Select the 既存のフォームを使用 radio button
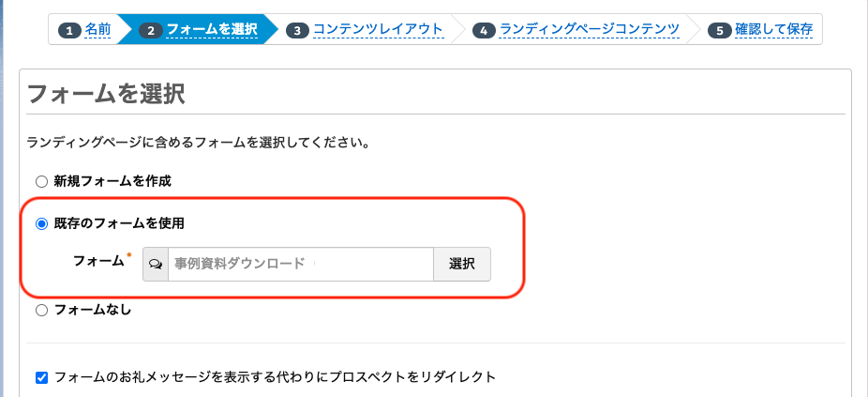 (x=41, y=224)
